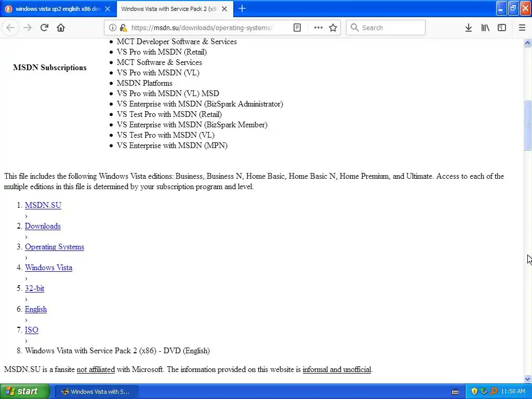Click the scrollbar up arrow
The height and width of the screenshot is (399, 532).
click(527, 43)
